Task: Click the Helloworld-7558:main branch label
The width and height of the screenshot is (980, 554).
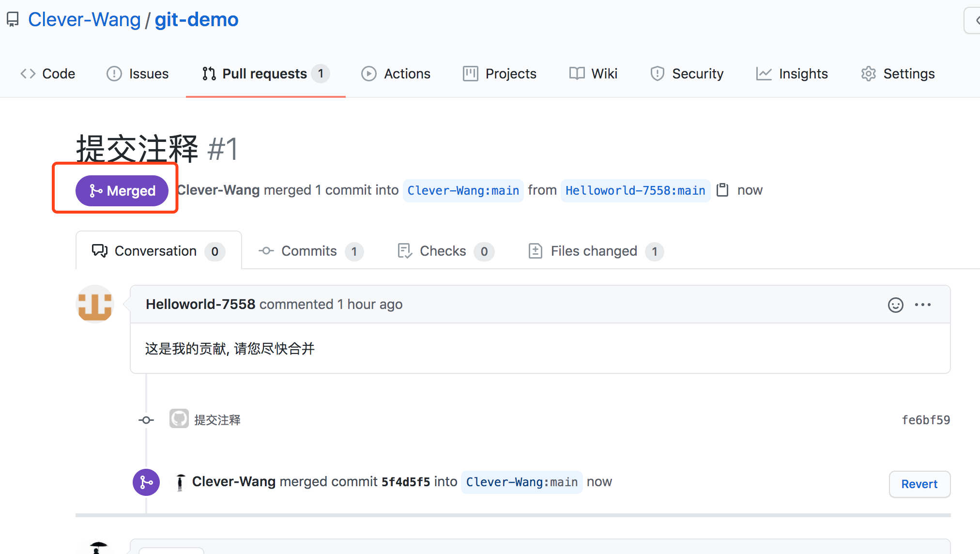Action: pos(635,190)
